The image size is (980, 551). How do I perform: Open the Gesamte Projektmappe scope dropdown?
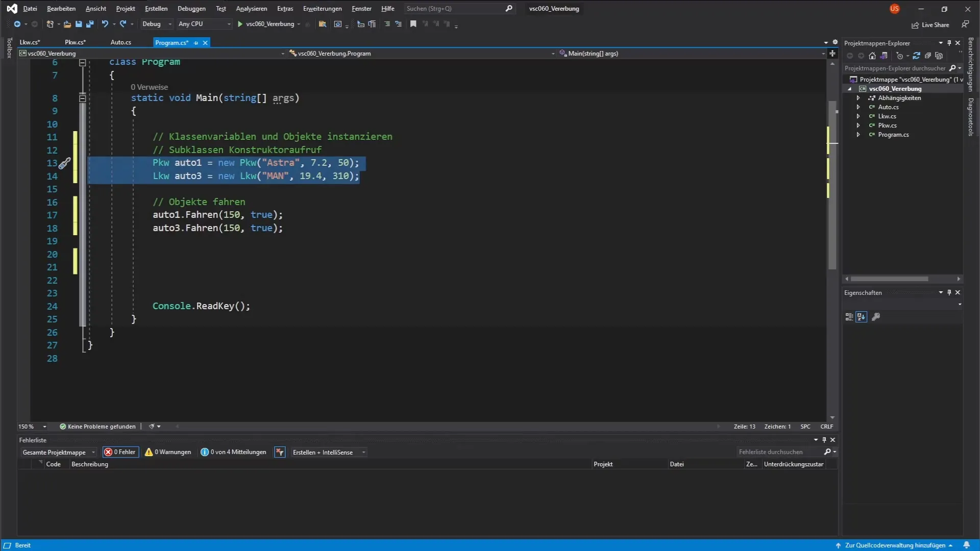click(x=58, y=452)
